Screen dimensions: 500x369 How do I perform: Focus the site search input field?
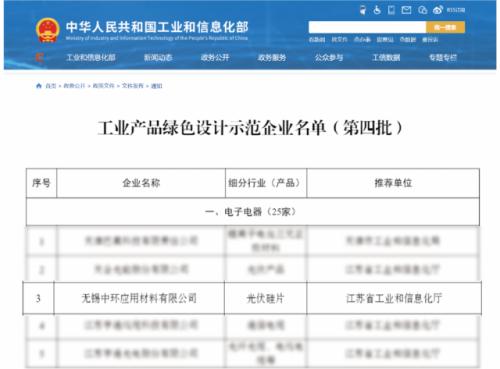367,27
